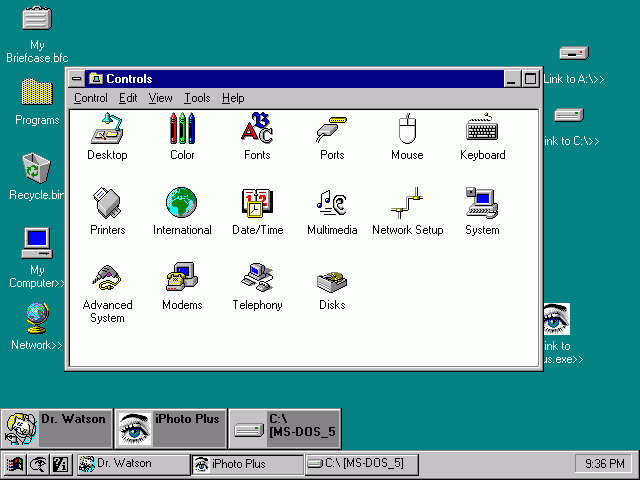Open the Help menu
The height and width of the screenshot is (480, 640).
233,98
